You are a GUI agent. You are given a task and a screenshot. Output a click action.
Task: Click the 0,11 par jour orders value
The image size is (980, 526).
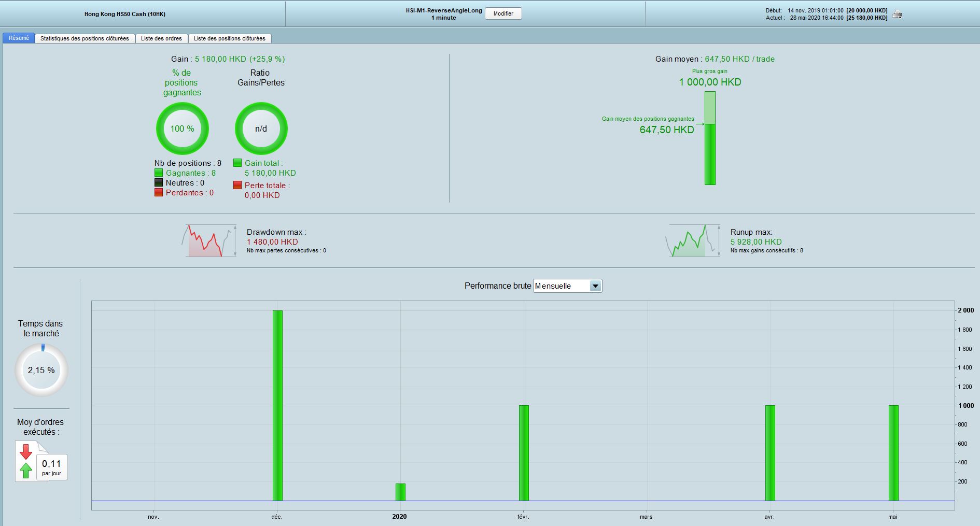coord(52,467)
